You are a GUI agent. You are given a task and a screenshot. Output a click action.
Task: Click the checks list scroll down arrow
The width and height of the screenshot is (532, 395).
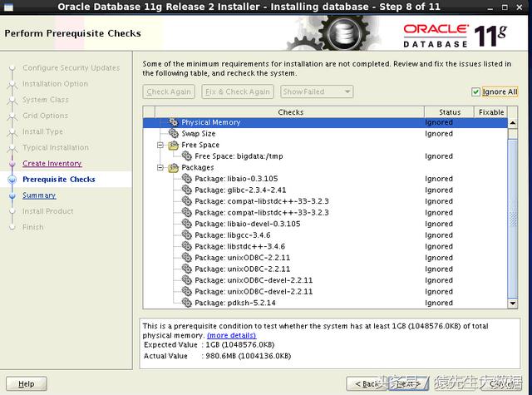click(513, 303)
